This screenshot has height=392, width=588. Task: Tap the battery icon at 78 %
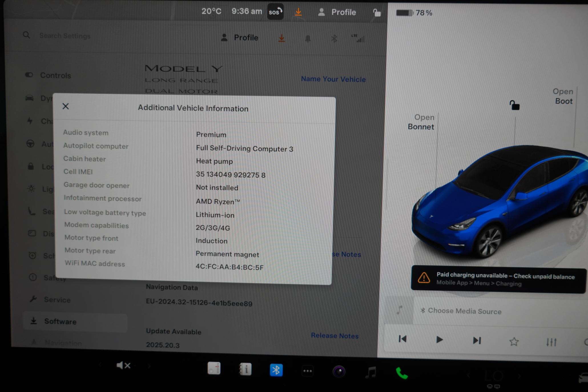coord(404,13)
